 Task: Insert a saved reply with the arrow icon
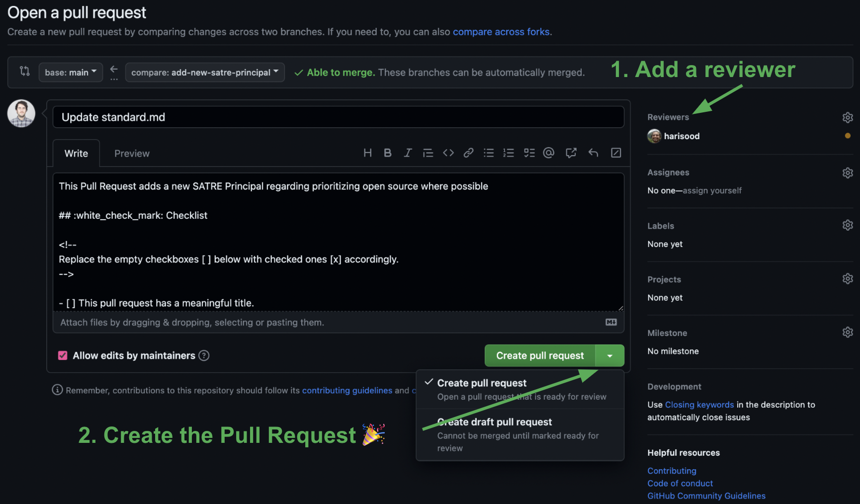click(593, 153)
